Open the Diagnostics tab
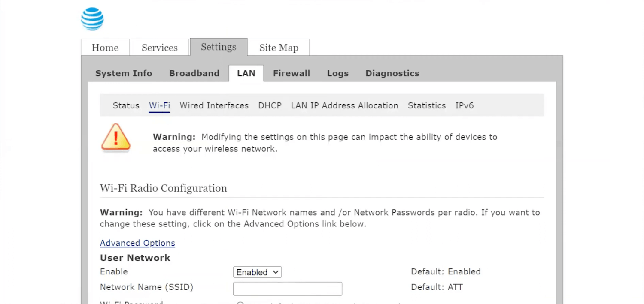 (x=392, y=73)
